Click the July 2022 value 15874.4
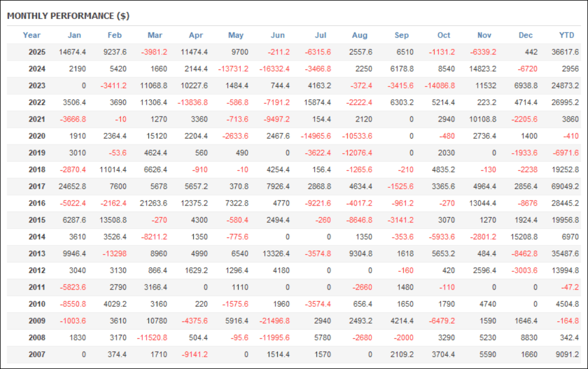This screenshot has height=369, width=588. tap(316, 102)
